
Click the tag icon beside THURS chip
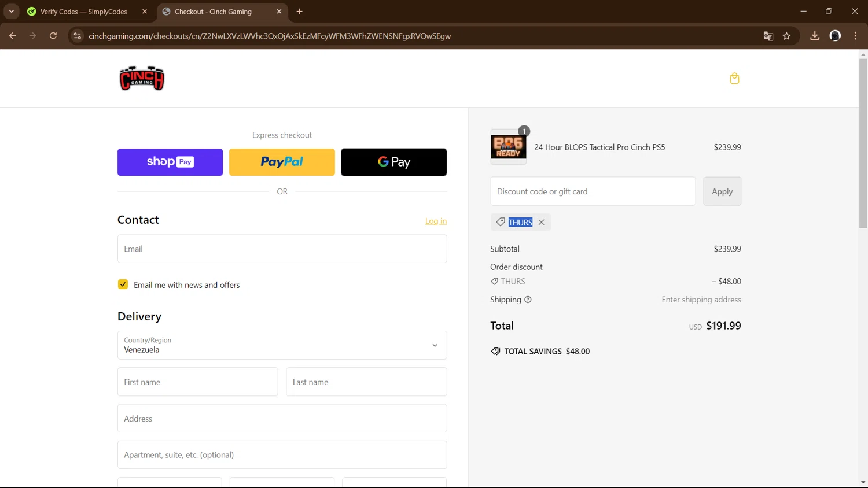pyautogui.click(x=501, y=222)
